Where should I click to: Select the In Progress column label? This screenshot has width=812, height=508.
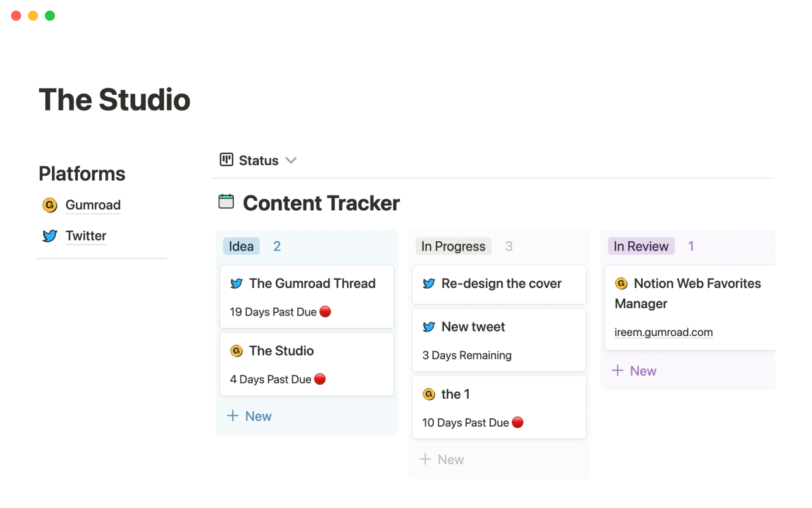tap(453, 246)
